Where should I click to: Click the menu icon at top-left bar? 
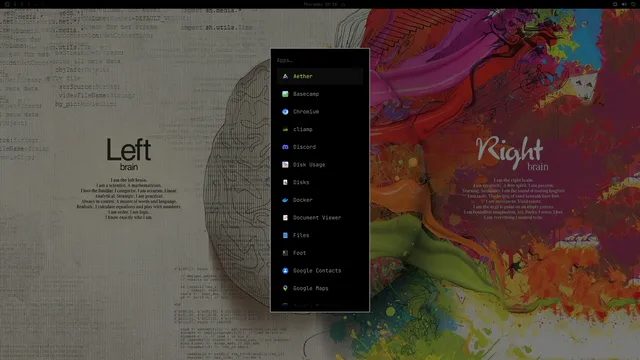[7, 4]
